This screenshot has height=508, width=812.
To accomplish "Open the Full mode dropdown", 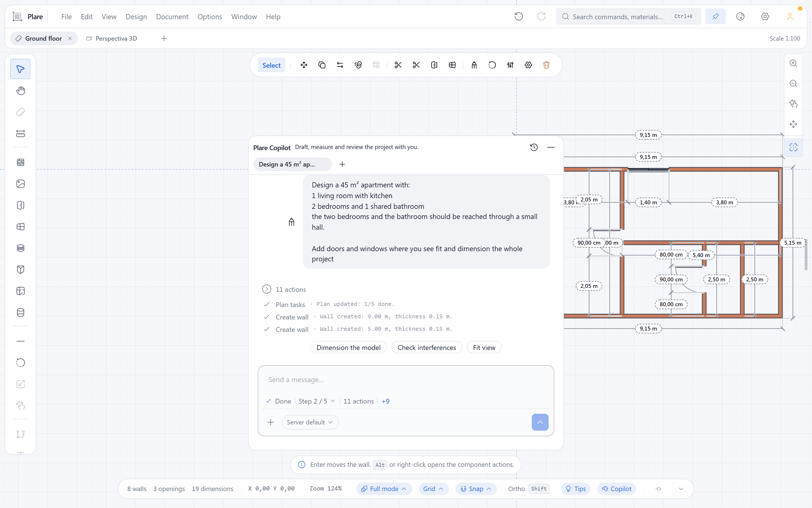I will [384, 489].
